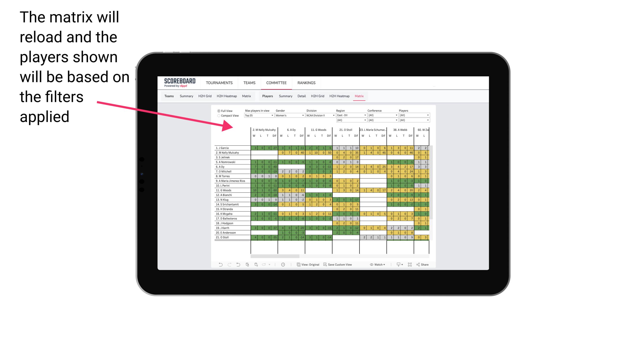The height and width of the screenshot is (346, 644).
Task: Click the COMMITTEE navigation menu item
Action: pos(276,83)
